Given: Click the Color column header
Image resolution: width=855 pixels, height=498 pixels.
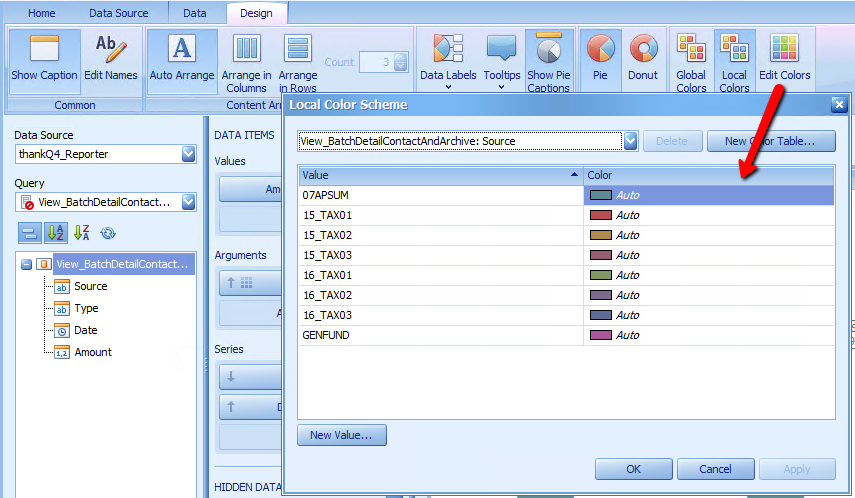Looking at the screenshot, I should (x=709, y=175).
